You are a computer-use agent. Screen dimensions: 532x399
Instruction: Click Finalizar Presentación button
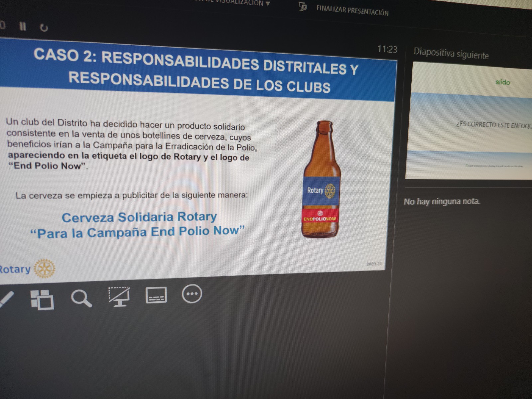(x=352, y=11)
